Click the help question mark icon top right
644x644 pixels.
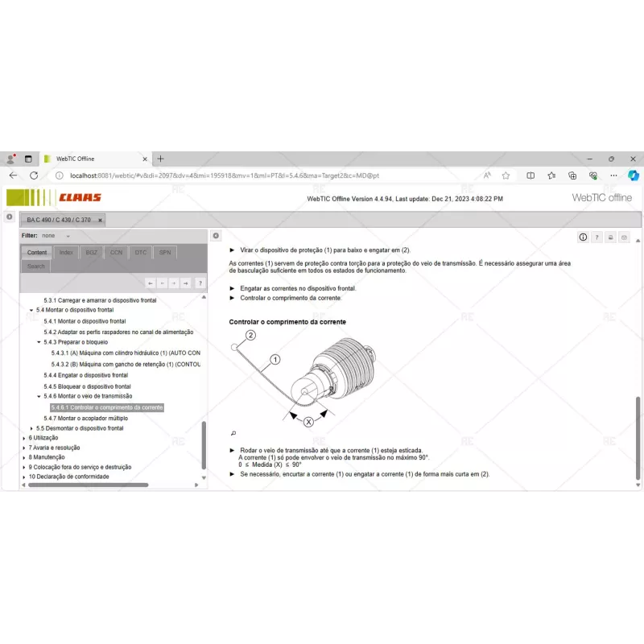pos(597,237)
